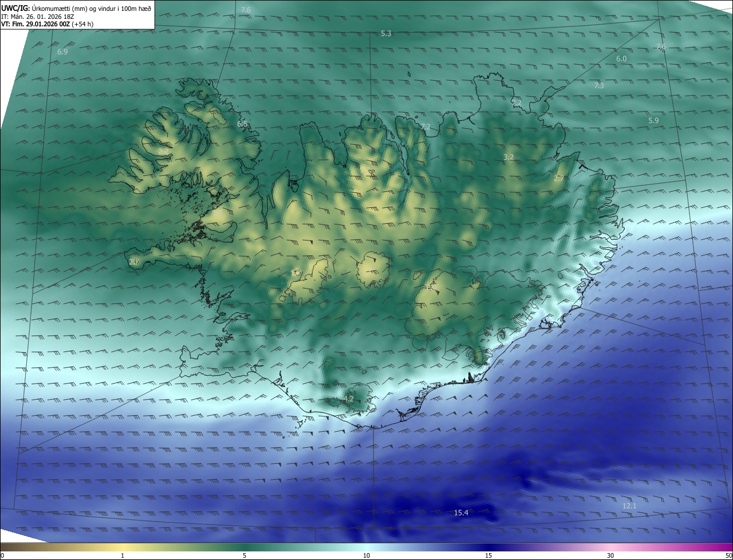Click the 5.9 value label on the map
733x560 pixels.
click(653, 121)
